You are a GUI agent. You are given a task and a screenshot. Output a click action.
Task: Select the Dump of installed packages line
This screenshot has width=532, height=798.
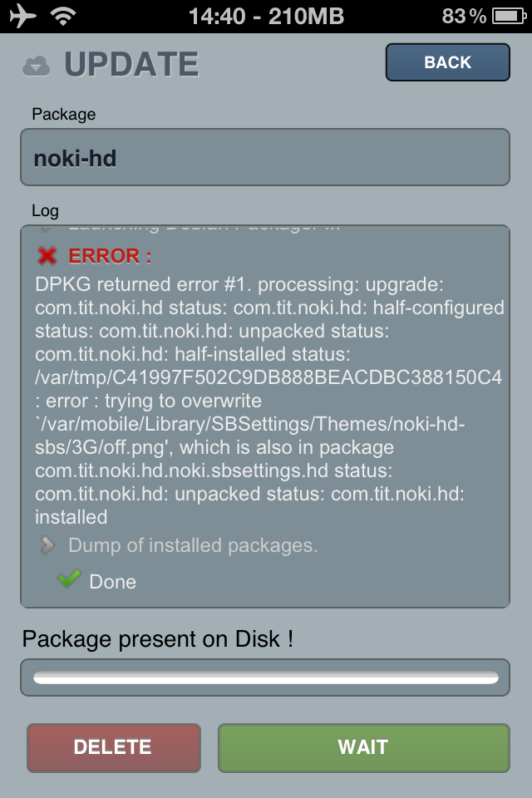193,546
